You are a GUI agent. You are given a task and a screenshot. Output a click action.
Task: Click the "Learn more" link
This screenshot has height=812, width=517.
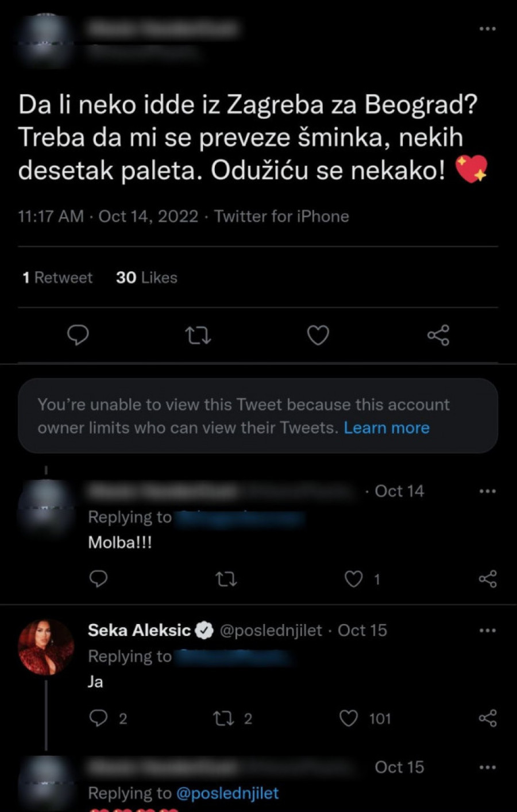tap(387, 428)
